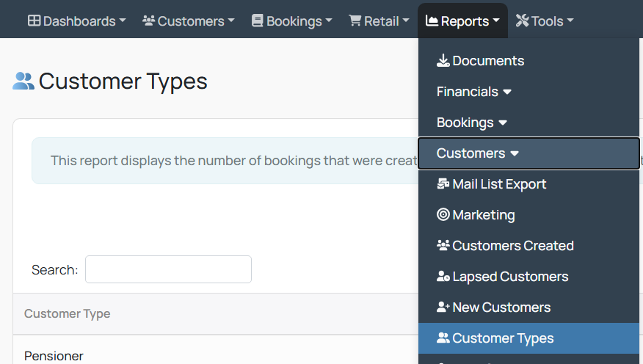Click the Bookings book icon
The height and width of the screenshot is (364, 643).
click(x=257, y=21)
